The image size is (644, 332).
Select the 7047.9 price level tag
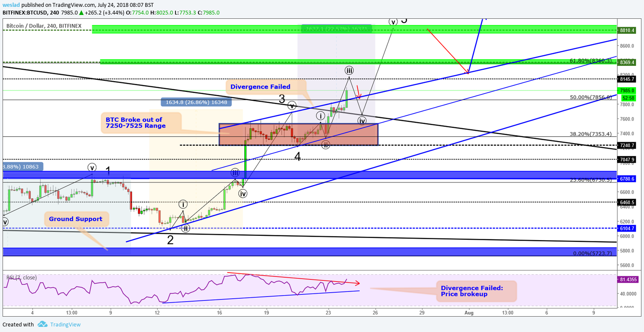627,159
